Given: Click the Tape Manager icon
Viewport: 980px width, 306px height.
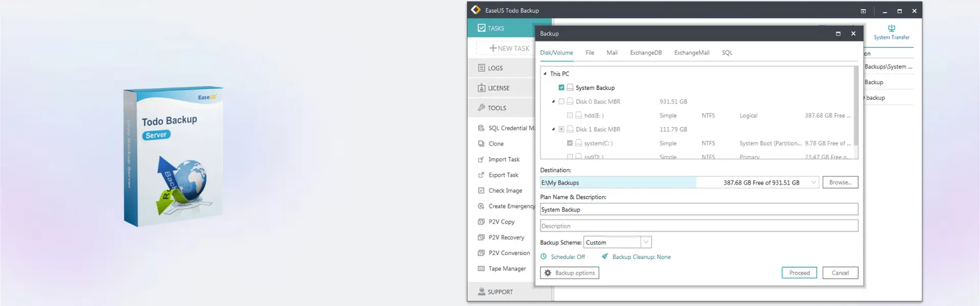Looking at the screenshot, I should 481,269.
